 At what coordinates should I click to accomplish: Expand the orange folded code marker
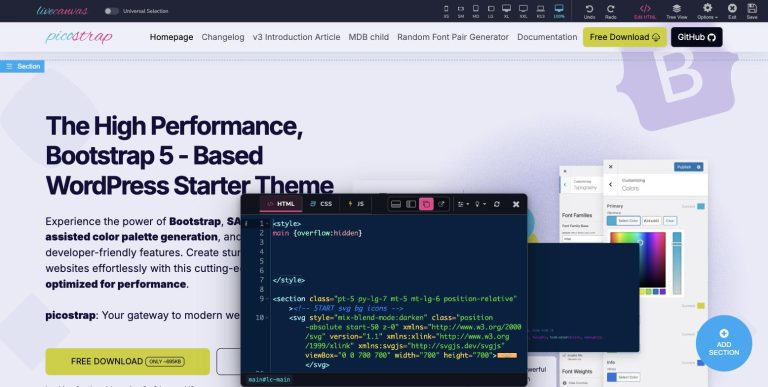(507, 356)
